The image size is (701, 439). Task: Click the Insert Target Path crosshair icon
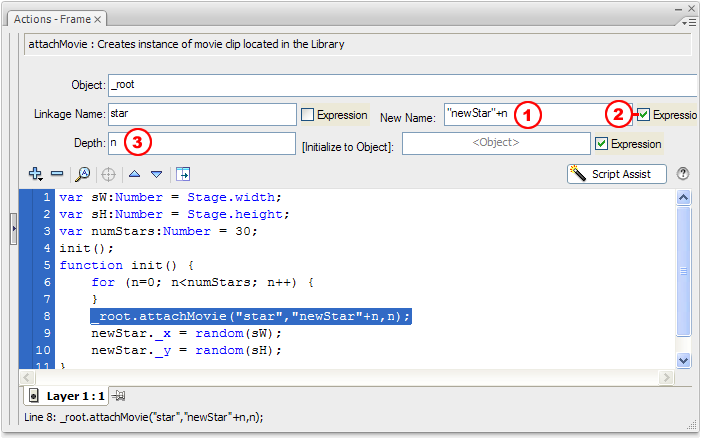coord(108,173)
